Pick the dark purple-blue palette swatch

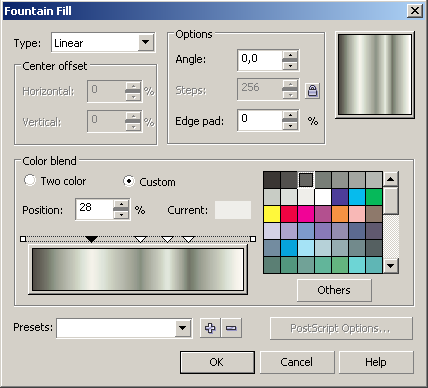[340, 197]
